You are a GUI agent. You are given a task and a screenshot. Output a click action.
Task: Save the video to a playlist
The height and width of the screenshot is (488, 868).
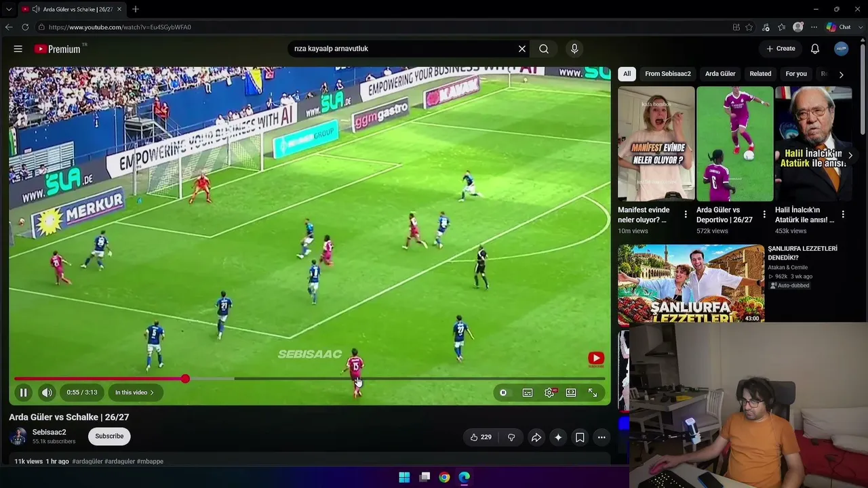point(580,437)
